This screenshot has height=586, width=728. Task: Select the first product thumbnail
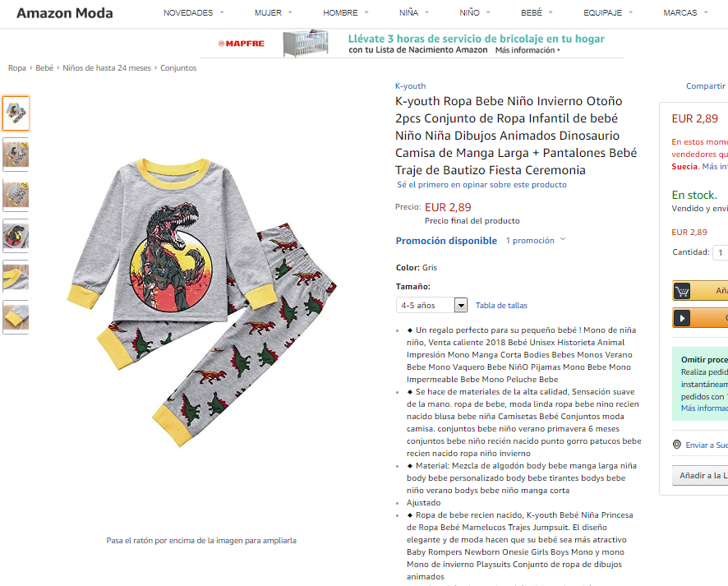click(x=16, y=113)
